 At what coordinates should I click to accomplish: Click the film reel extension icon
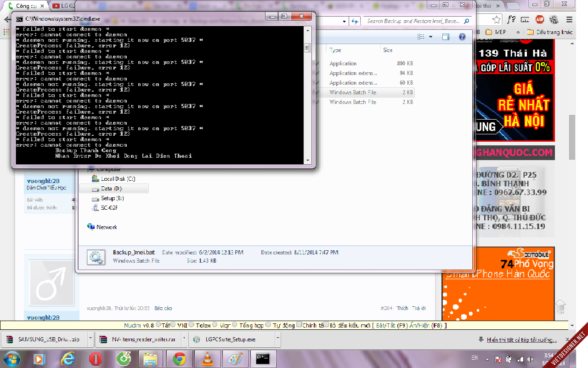click(x=554, y=20)
